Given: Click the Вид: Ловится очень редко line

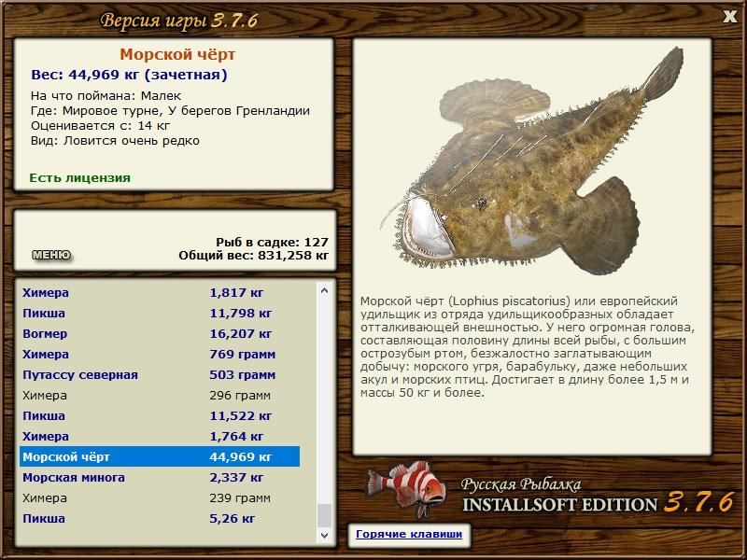Looking at the screenshot, I should click(x=115, y=141).
